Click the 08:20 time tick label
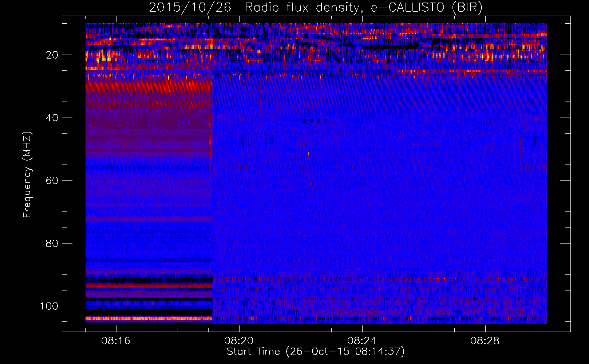The image size is (589, 364). coord(239,341)
